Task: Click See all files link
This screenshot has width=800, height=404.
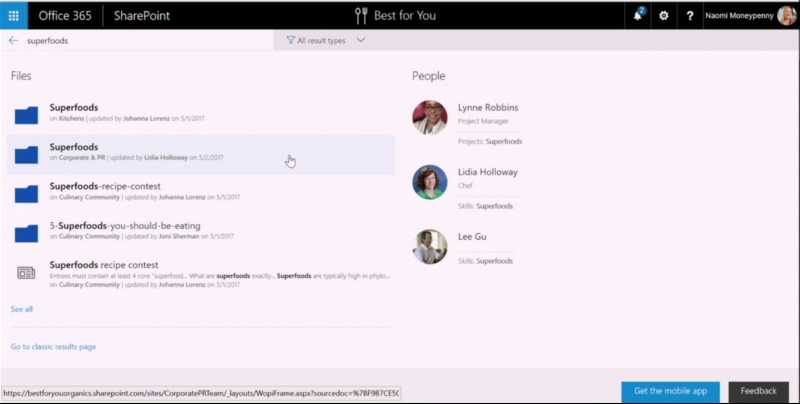Action: (x=21, y=309)
